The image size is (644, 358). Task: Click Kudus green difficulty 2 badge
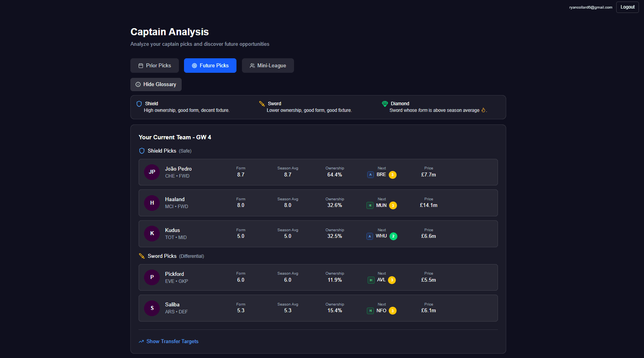[x=393, y=236]
